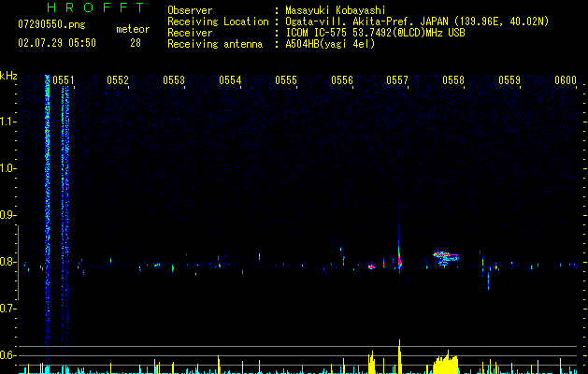Viewport: 588px width, 374px height.
Task: Click the 0.7 kHz axis label
Action: coord(7,309)
